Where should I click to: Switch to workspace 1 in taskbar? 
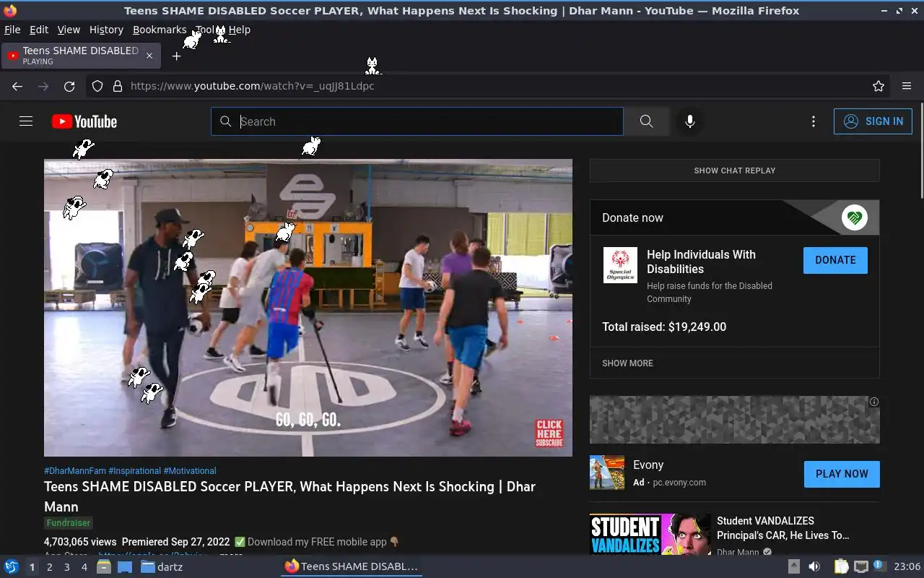point(32,567)
